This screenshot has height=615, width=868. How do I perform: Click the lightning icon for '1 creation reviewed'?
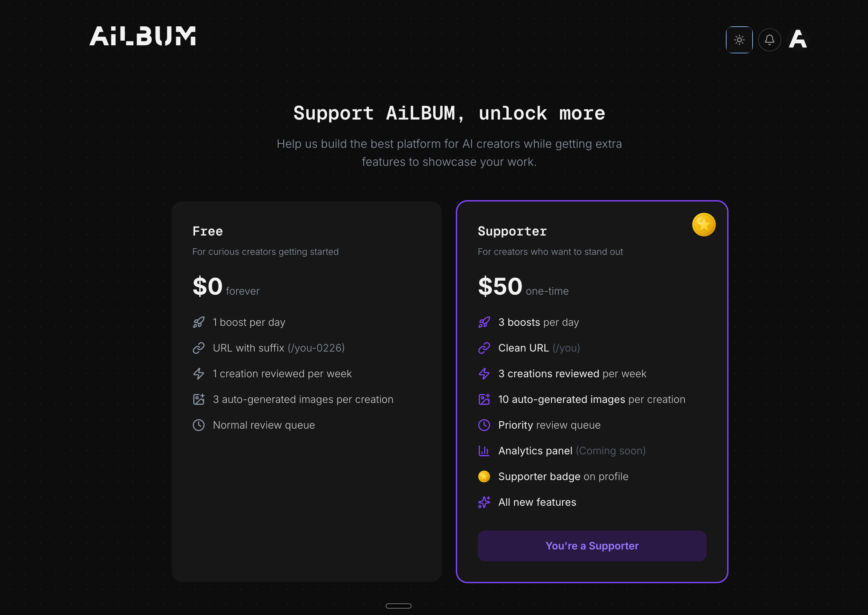coord(199,373)
